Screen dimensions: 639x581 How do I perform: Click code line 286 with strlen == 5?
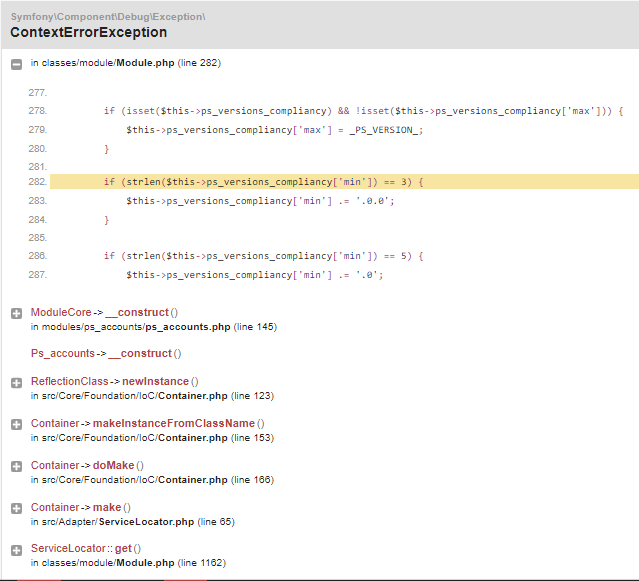click(264, 256)
